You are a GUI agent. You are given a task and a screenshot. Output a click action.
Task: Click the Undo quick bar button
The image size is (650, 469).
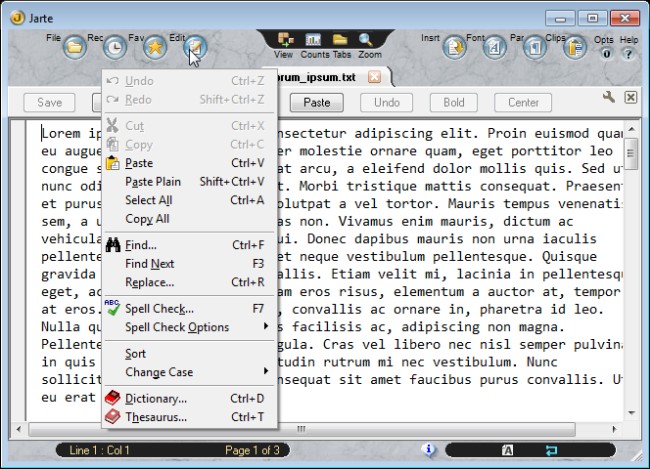click(386, 102)
